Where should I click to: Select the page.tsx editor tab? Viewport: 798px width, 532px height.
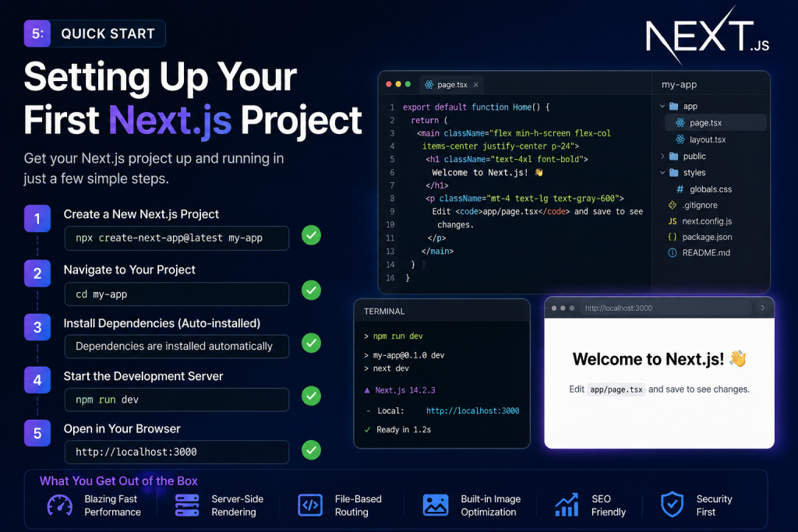451,84
